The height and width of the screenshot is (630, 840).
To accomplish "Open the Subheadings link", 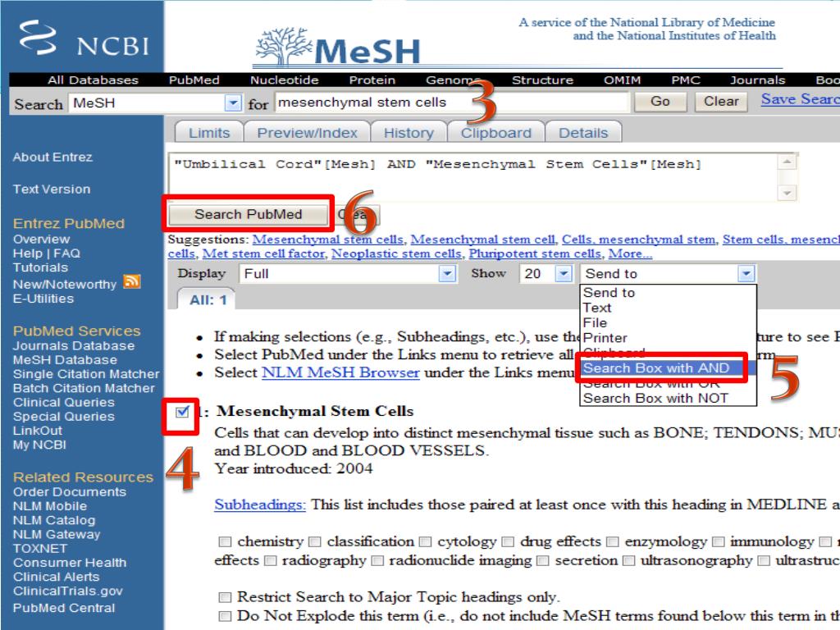I will coord(260,504).
